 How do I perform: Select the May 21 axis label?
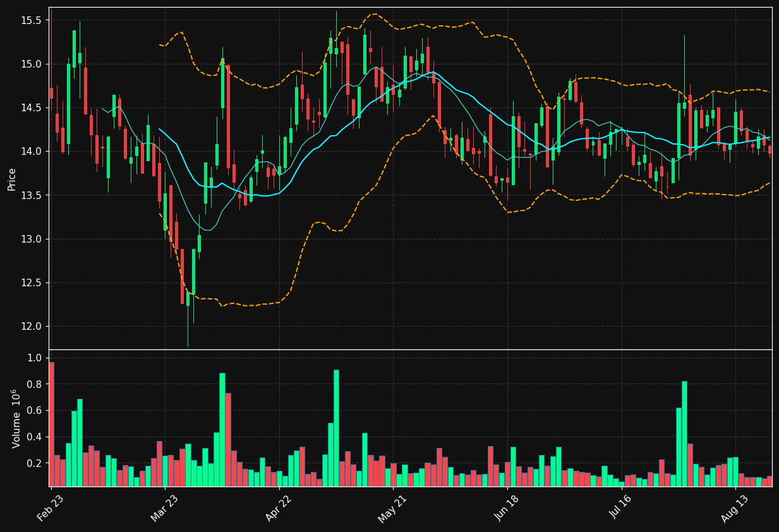point(392,508)
